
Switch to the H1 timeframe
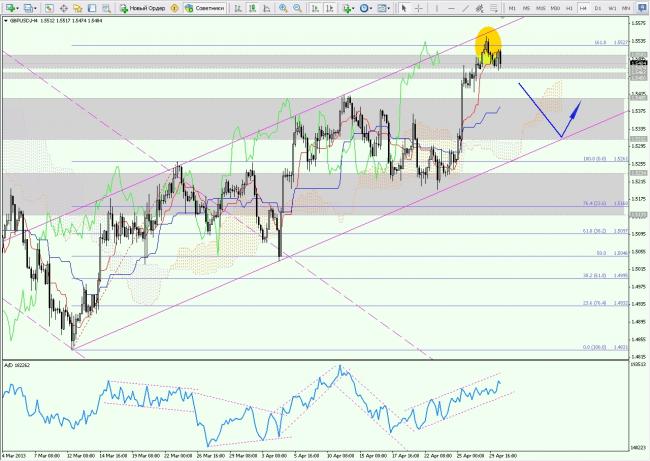pos(569,8)
